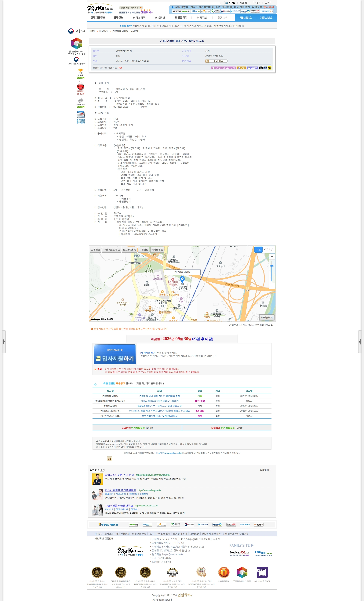Switch map to 지도 view
This screenshot has width=364, height=601.
(258, 250)
